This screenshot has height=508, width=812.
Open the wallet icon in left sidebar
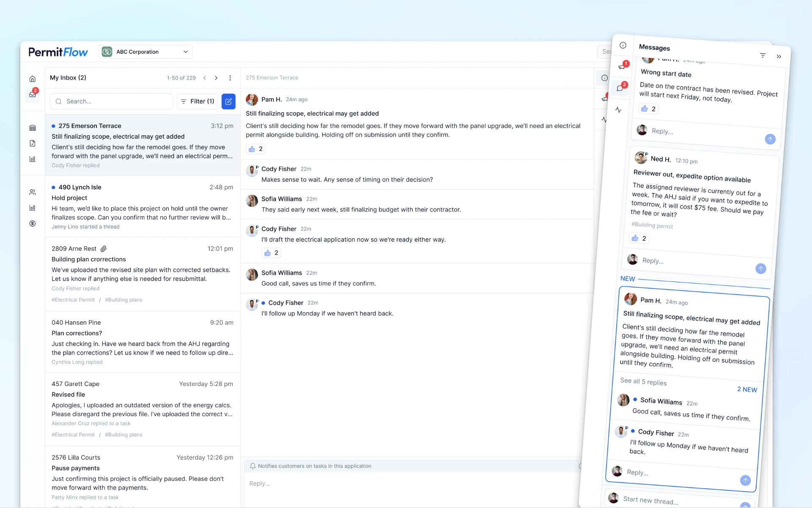[33, 128]
